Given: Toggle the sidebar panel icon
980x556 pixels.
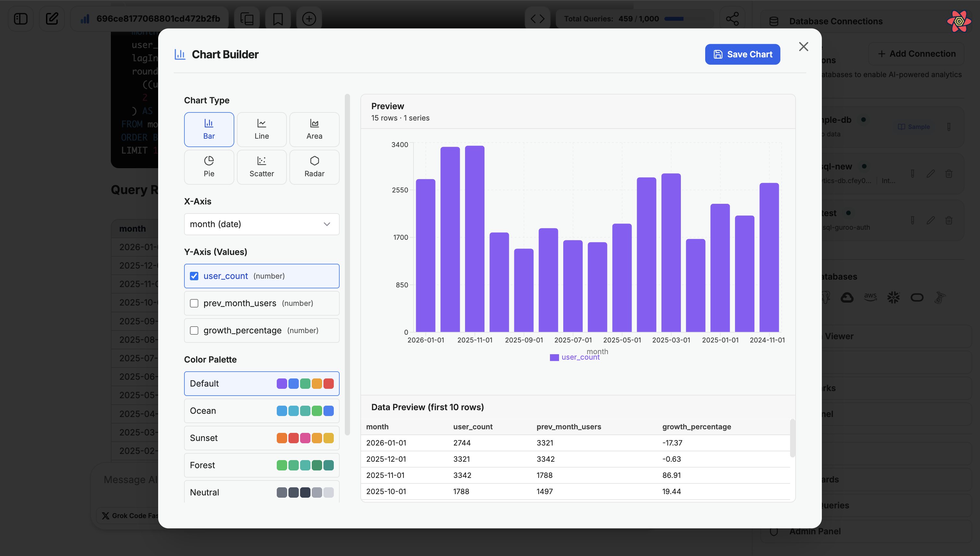Looking at the screenshot, I should (x=21, y=18).
